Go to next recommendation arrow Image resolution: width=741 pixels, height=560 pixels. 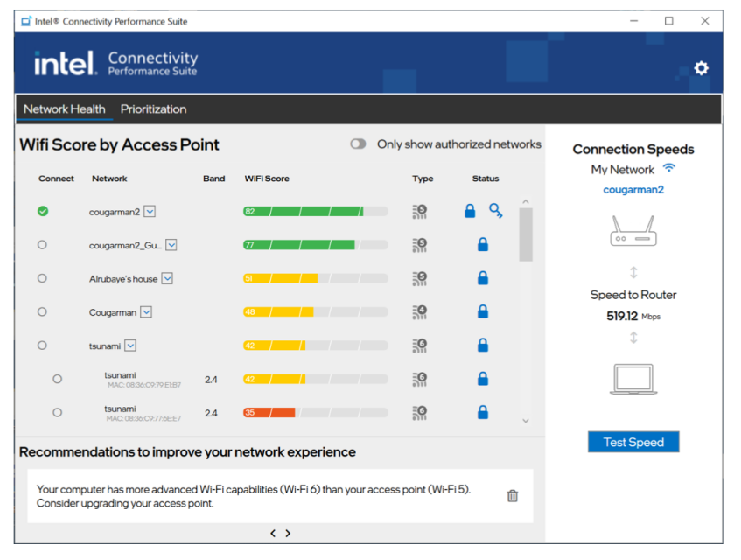tap(288, 533)
